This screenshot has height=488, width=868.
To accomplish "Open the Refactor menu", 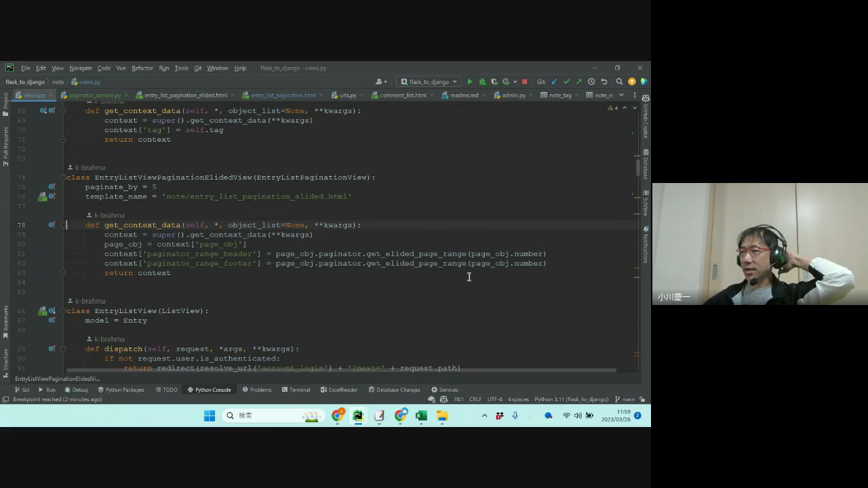I will 142,68.
